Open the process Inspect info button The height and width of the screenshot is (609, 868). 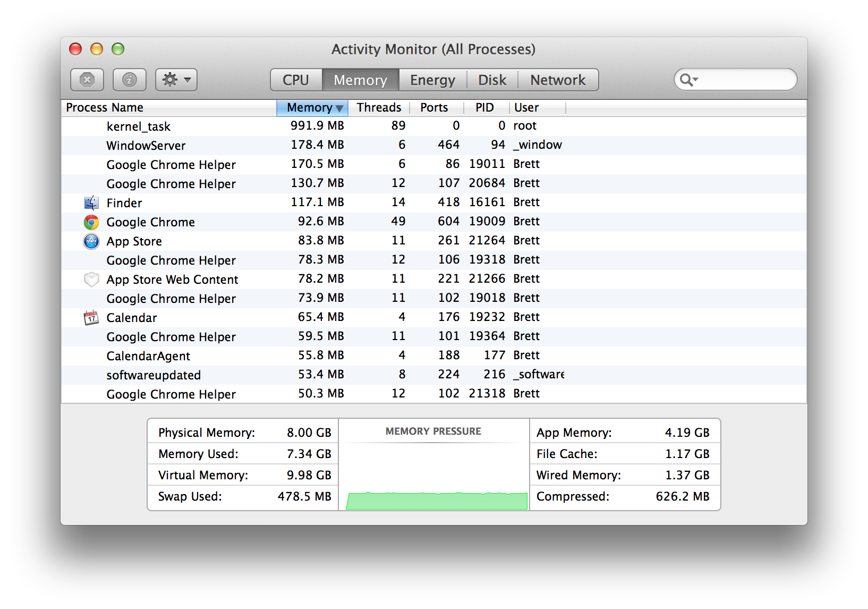[130, 80]
